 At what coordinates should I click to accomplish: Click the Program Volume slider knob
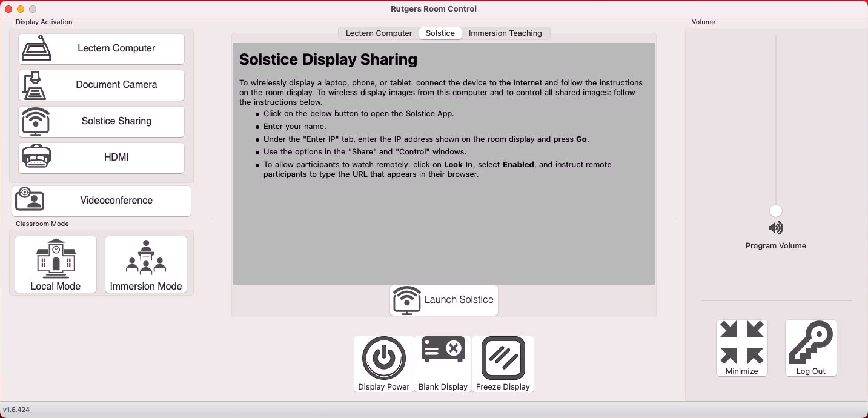pyautogui.click(x=776, y=211)
